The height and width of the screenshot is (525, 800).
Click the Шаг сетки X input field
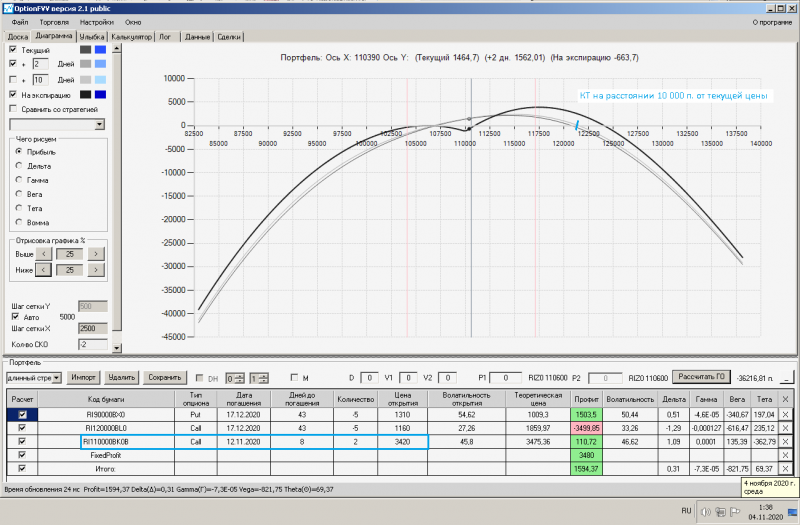[x=92, y=327]
